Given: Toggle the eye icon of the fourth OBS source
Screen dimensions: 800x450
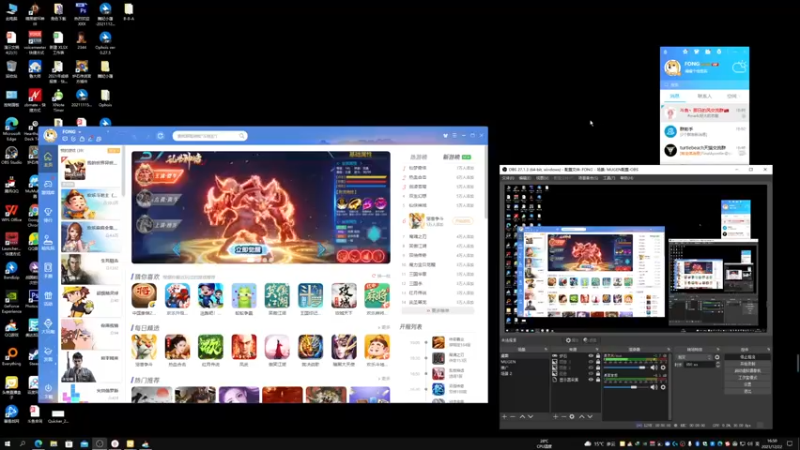Looking at the screenshot, I should point(591,373).
